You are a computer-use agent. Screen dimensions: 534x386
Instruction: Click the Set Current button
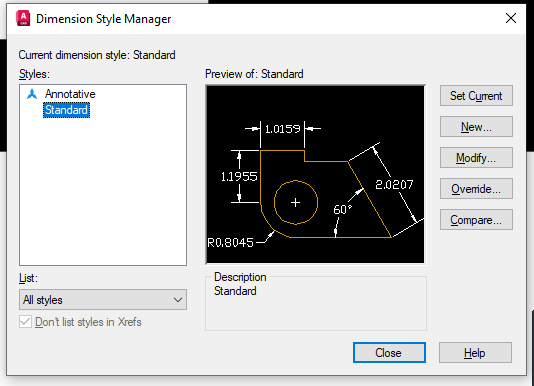[476, 96]
